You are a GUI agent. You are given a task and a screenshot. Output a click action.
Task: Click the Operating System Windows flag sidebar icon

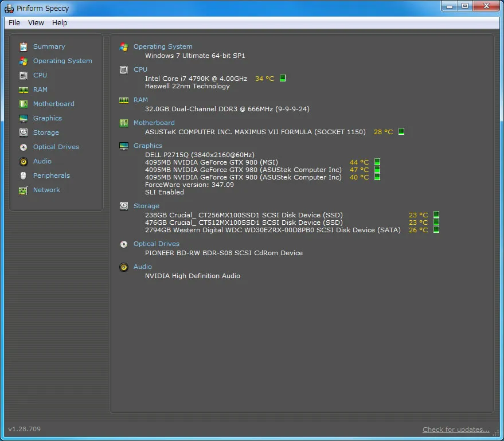coord(23,61)
